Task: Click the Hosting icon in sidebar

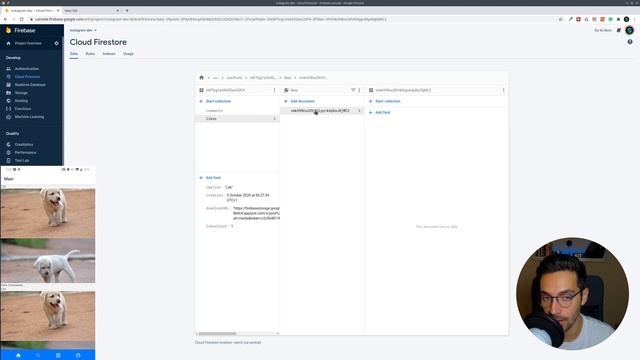Action: [x=8, y=100]
